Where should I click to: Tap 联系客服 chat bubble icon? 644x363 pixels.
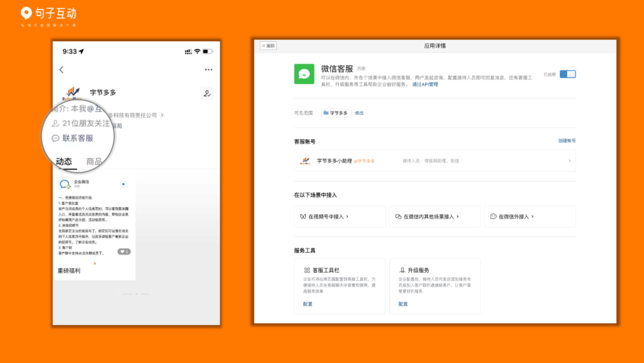pyautogui.click(x=55, y=138)
